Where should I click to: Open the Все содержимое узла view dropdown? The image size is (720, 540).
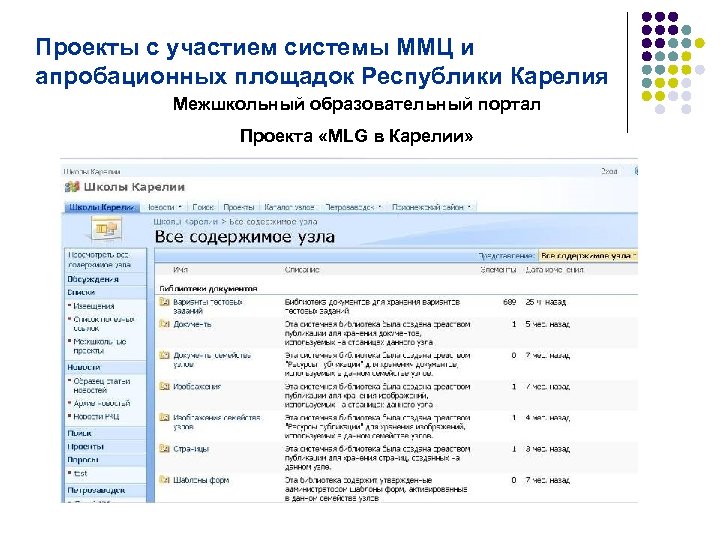(x=588, y=256)
